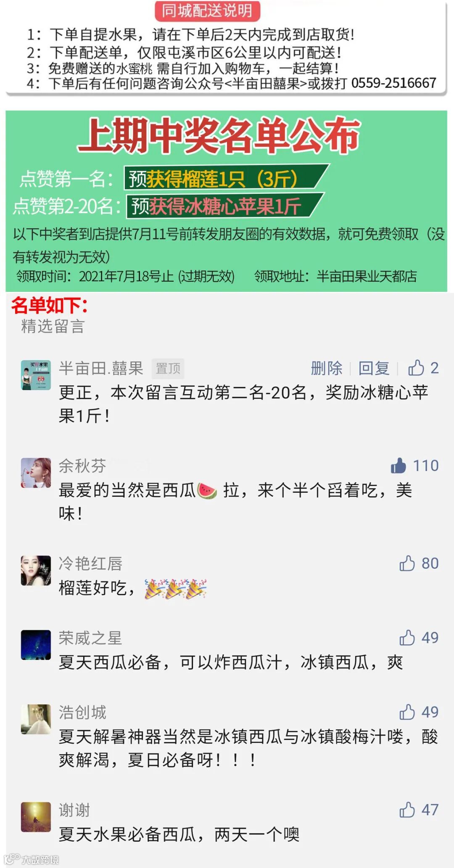Select the 精选留言 section heading

[x=53, y=326]
